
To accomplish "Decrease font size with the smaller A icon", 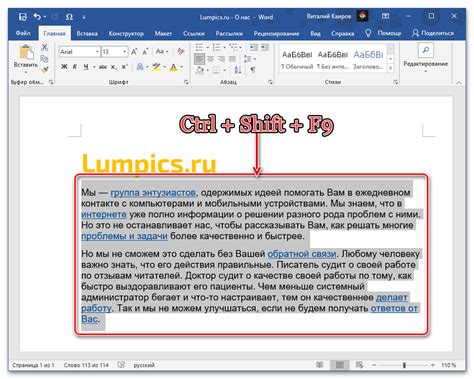I will coord(145,52).
